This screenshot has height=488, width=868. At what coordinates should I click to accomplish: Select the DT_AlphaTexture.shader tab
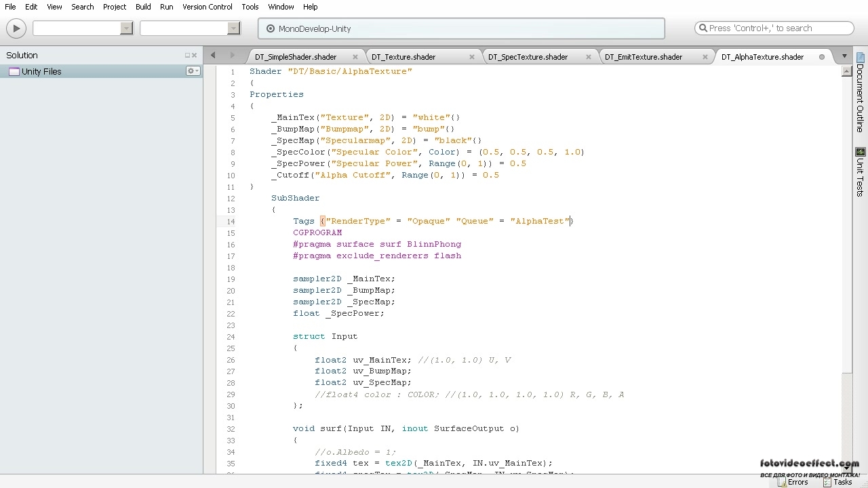(762, 57)
